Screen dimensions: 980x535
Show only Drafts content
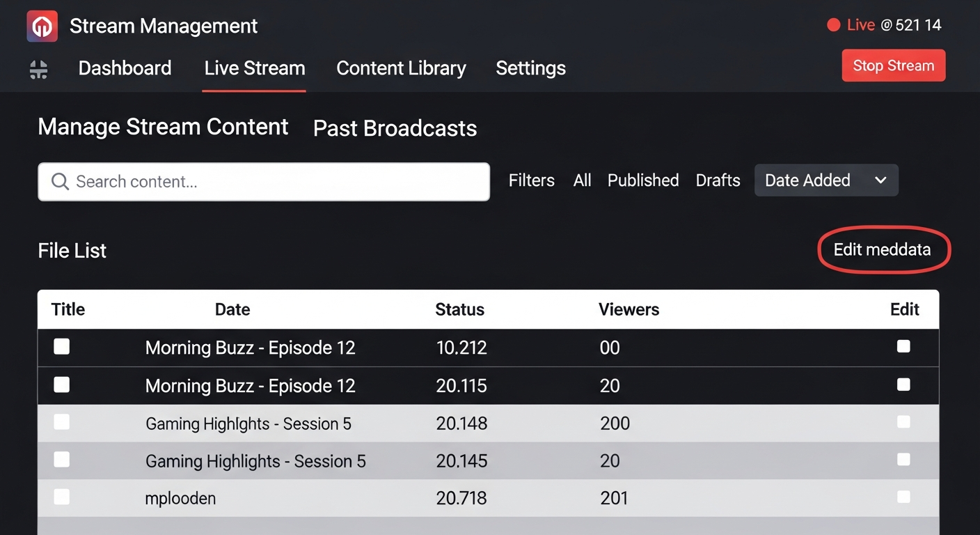(x=718, y=180)
